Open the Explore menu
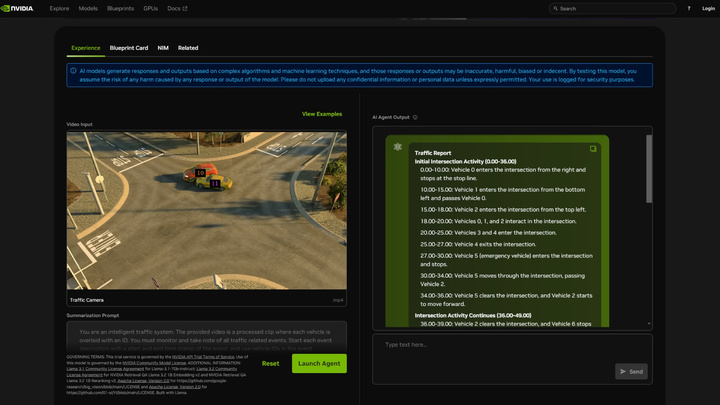This screenshot has width=720, height=405. (59, 8)
